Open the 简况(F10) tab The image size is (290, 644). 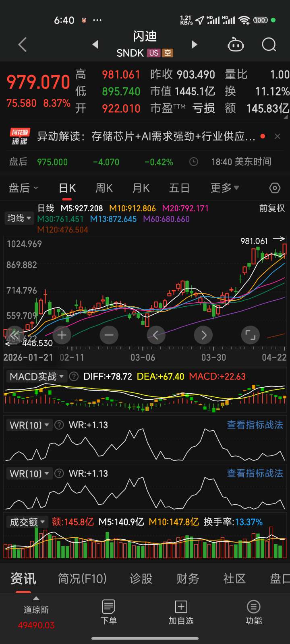[82, 579]
